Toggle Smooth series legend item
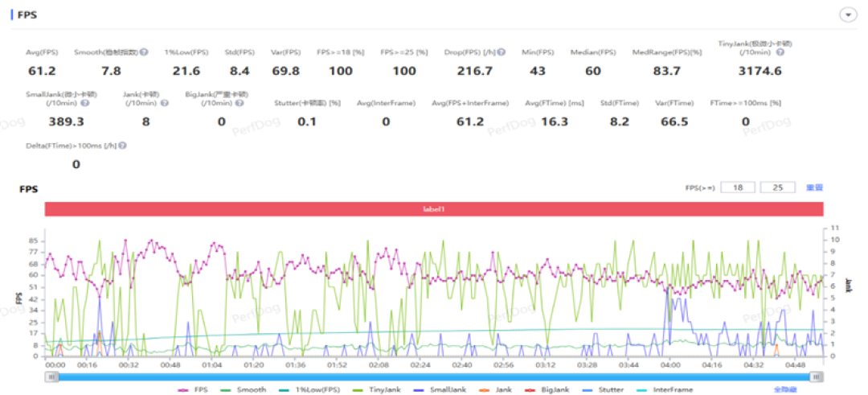 243,390
